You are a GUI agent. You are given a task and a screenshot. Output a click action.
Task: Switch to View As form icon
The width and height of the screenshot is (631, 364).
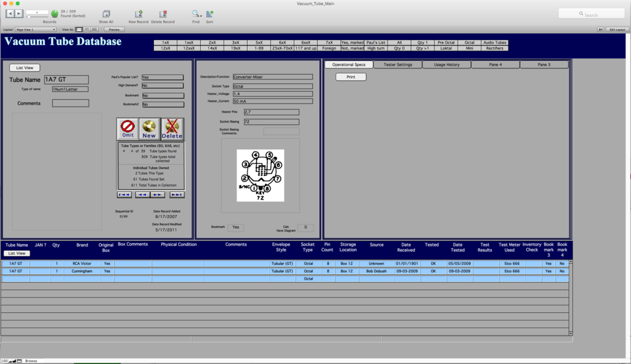(x=79, y=30)
